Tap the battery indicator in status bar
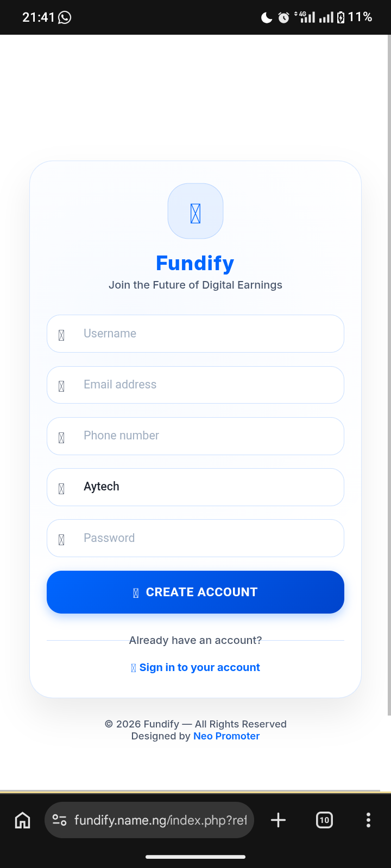This screenshot has width=391, height=868. [340, 17]
